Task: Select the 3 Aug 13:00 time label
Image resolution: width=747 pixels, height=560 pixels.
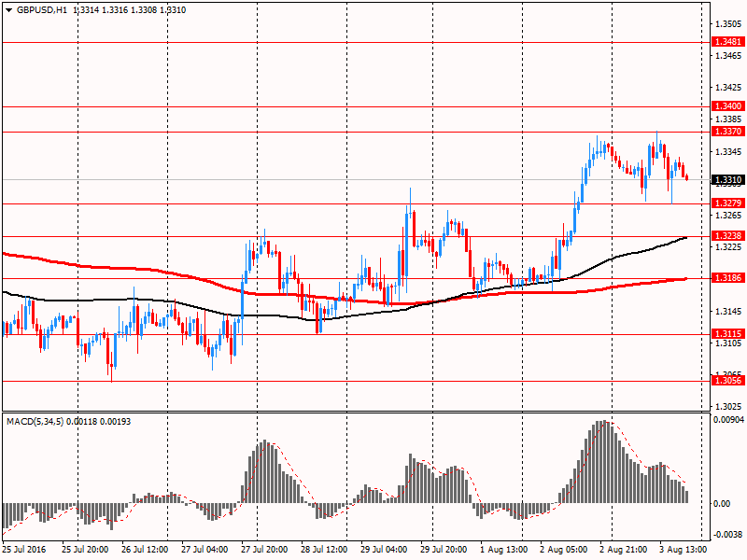Action: tap(681, 550)
